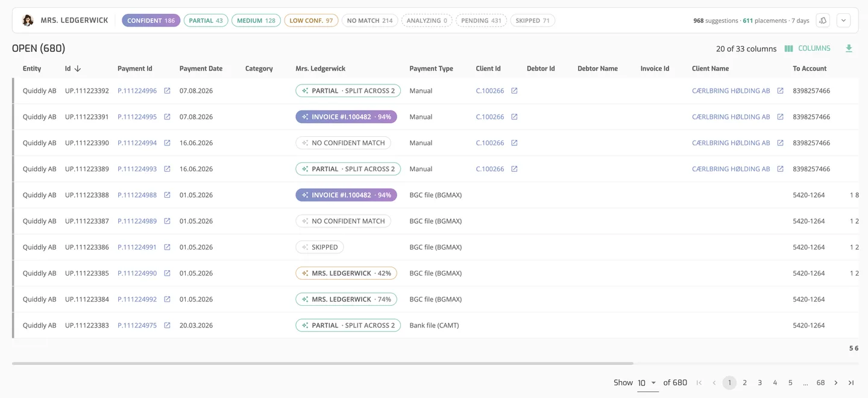
Task: Open Partial Split Across 2 suggestion for UP.111223383
Action: (x=348, y=325)
